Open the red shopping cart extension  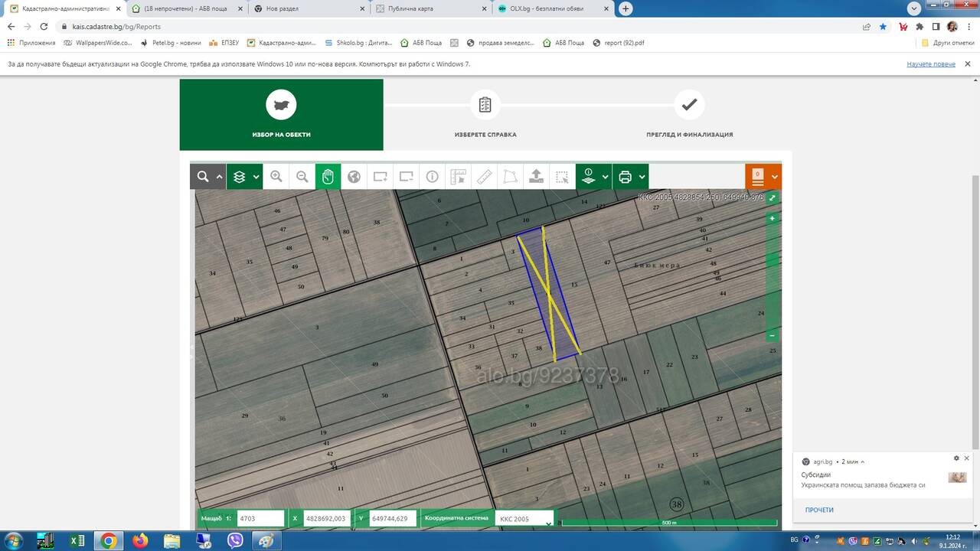(903, 26)
